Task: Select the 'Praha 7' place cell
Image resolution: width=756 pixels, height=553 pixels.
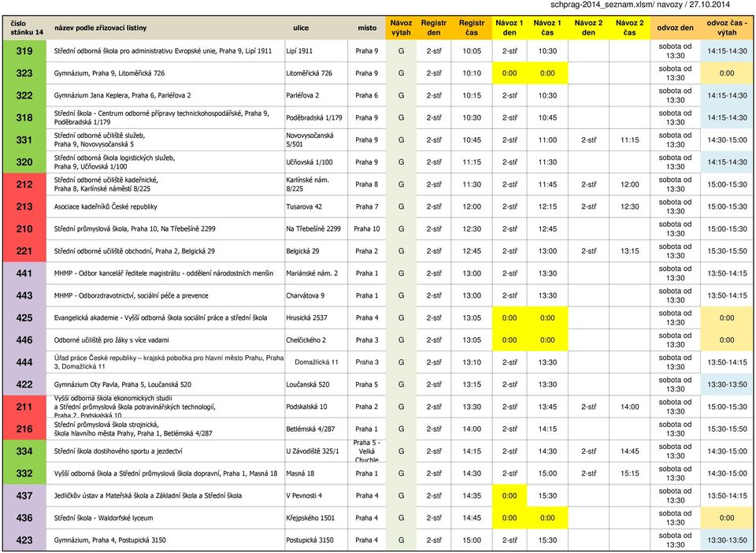Action: [367, 206]
